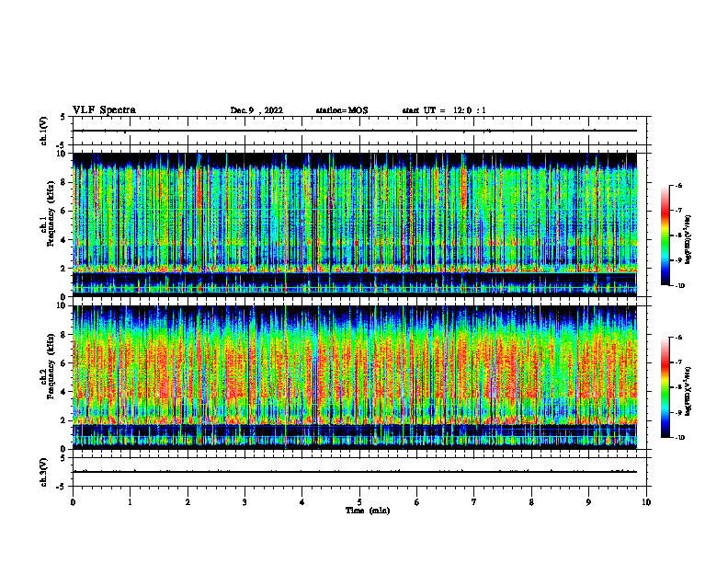Screen dimensions: 728x563
Task: Click the "Time (min)" x-axis label
Action: (368, 511)
